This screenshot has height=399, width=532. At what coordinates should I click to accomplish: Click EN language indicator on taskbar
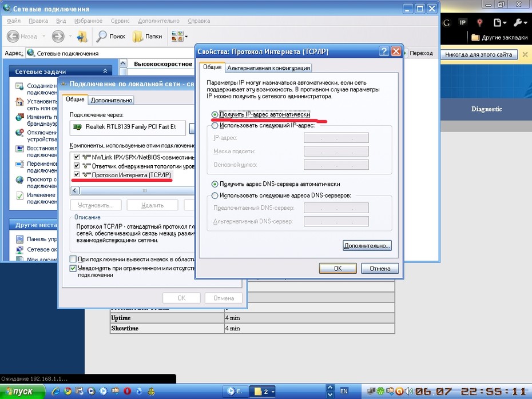click(344, 391)
